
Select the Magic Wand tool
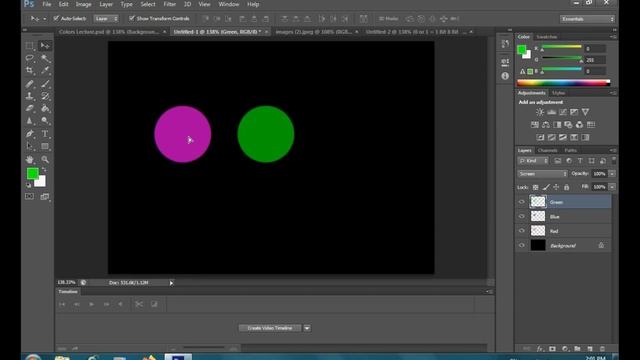point(45,58)
